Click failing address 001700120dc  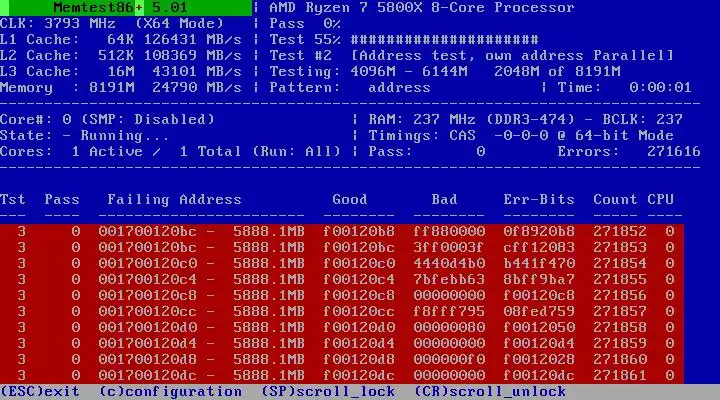tap(148, 376)
